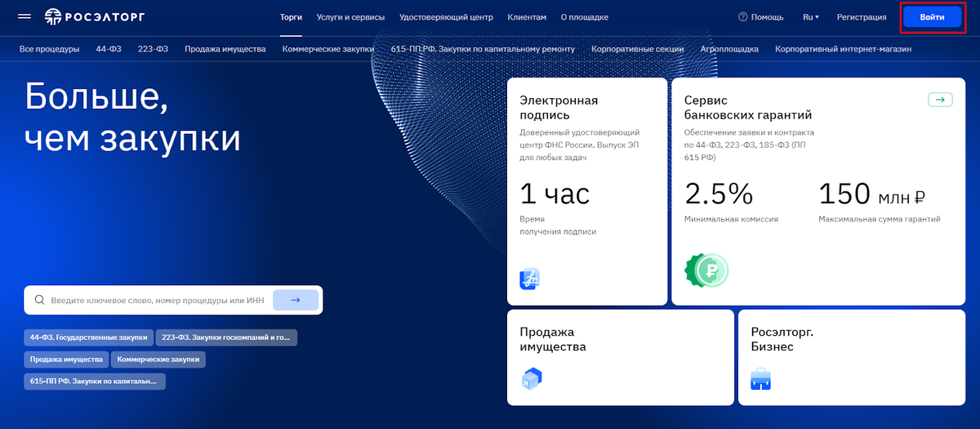Open Продажа имущества in the submenu
This screenshot has width=980, height=429.
[x=225, y=49]
